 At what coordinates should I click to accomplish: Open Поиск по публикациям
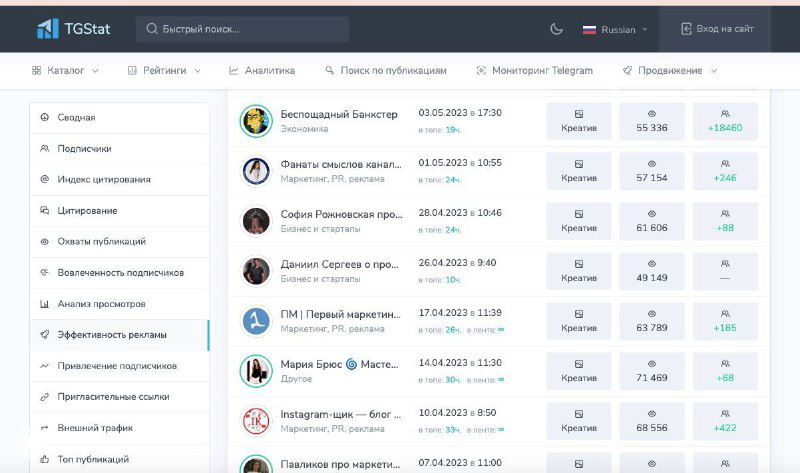386,71
